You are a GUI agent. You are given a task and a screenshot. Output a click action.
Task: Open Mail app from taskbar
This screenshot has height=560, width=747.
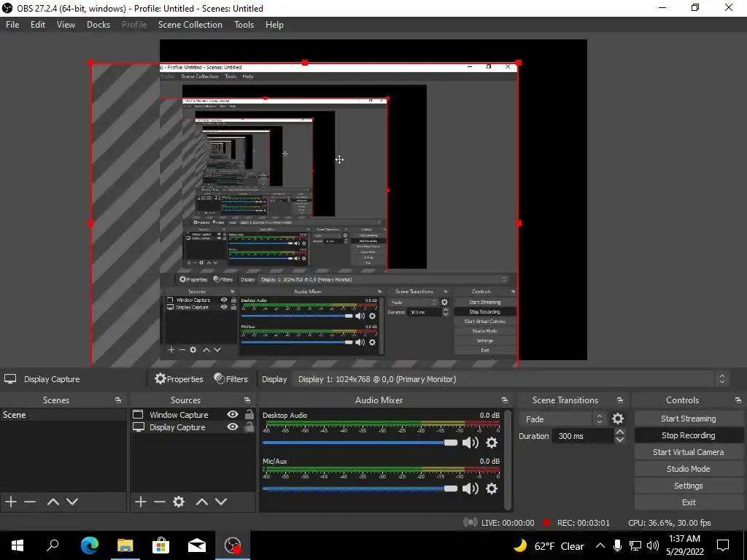(x=197, y=545)
